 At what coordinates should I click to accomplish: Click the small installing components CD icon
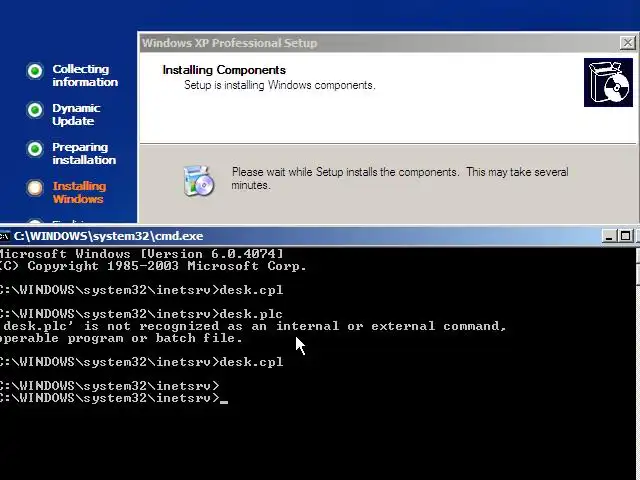click(199, 181)
